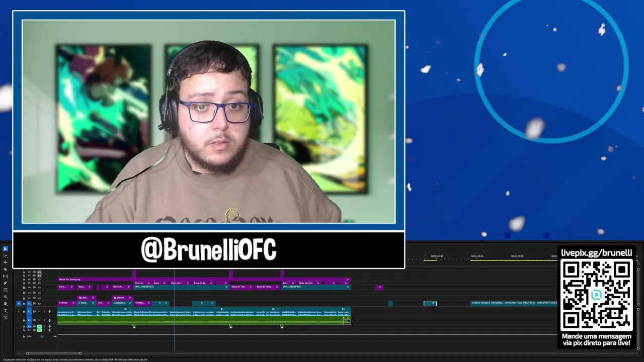Open the livepix.gg/brunelli link
Image resolution: width=644 pixels, height=362 pixels.
coord(596,253)
